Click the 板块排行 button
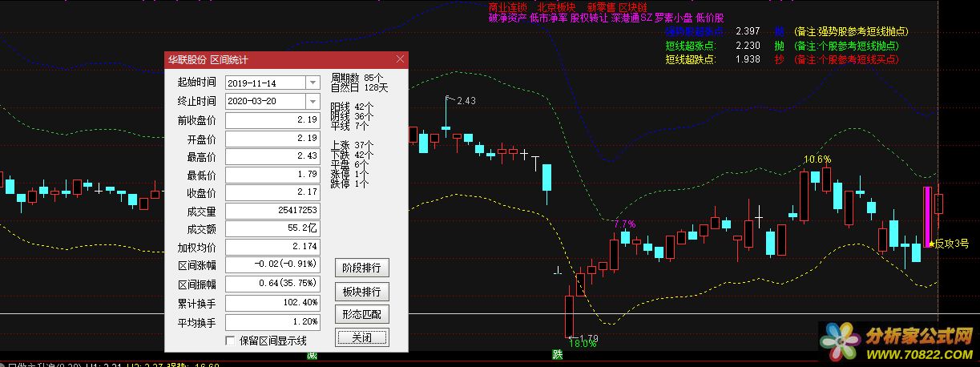This screenshot has width=980, height=367. click(362, 291)
